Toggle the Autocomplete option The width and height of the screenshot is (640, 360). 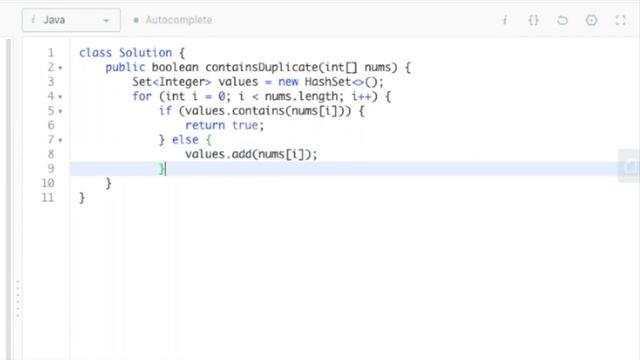173,20
